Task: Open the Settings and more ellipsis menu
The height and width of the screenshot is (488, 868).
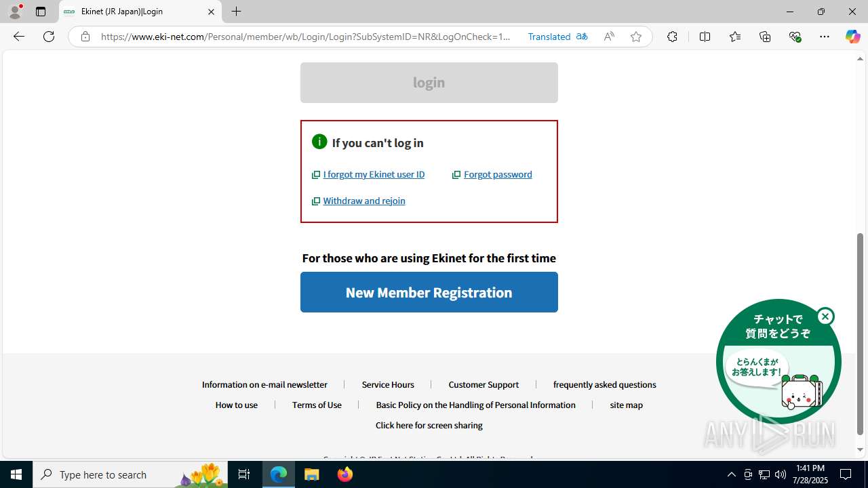Action: pyautogui.click(x=825, y=37)
